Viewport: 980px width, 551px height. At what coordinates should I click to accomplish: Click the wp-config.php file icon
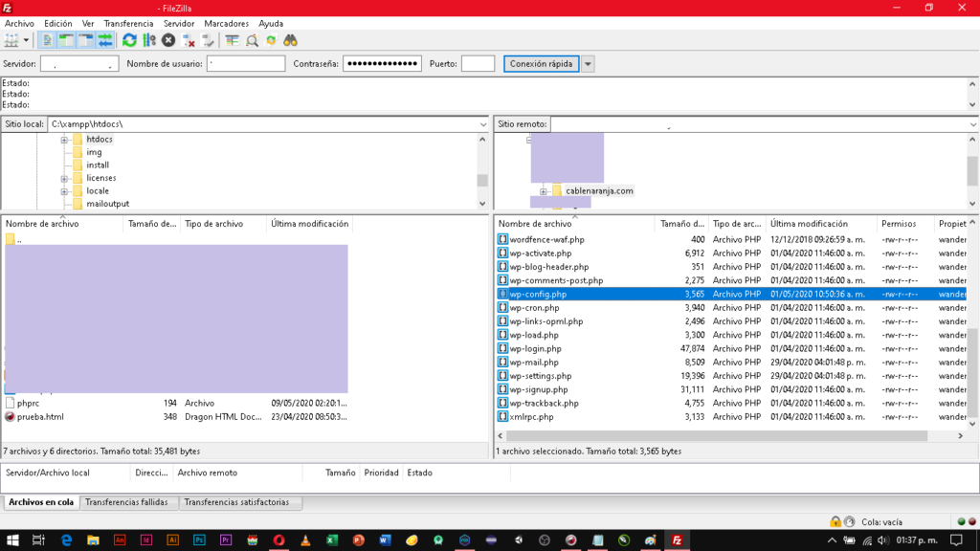click(502, 295)
